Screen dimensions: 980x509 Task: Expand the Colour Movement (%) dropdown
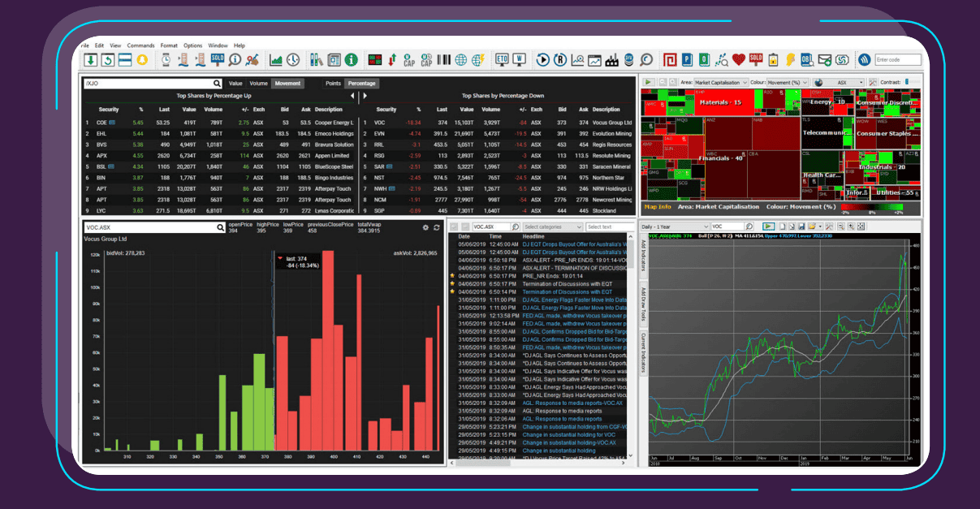click(787, 82)
